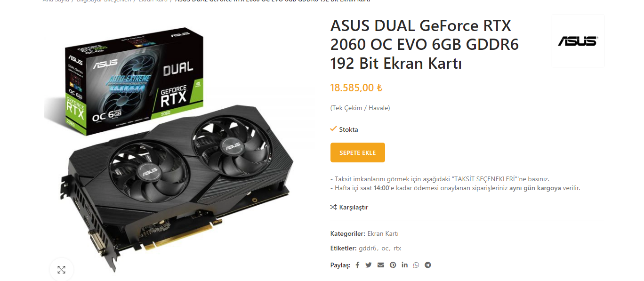644x281 pixels.
Task: Select the rtx tag
Action: (397, 248)
